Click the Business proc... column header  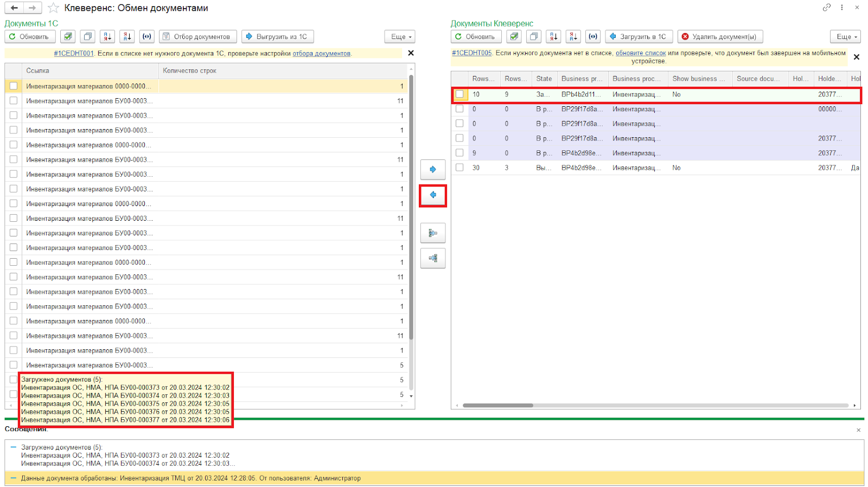point(638,79)
